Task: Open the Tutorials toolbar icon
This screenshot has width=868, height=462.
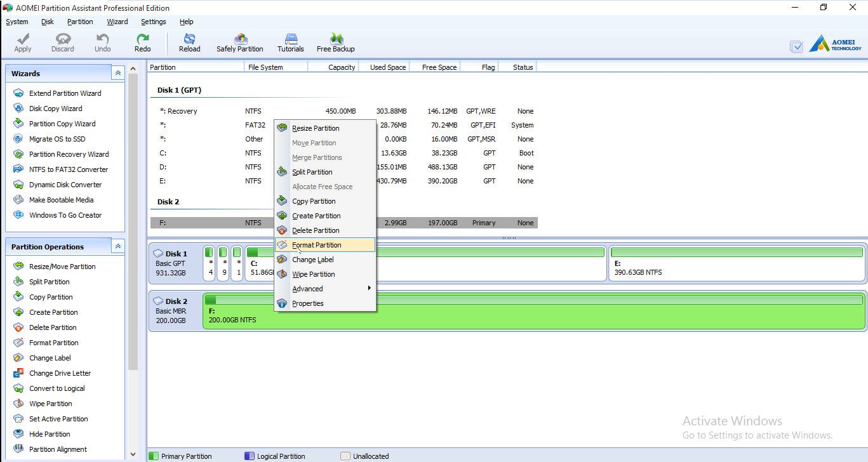Action: [290, 43]
